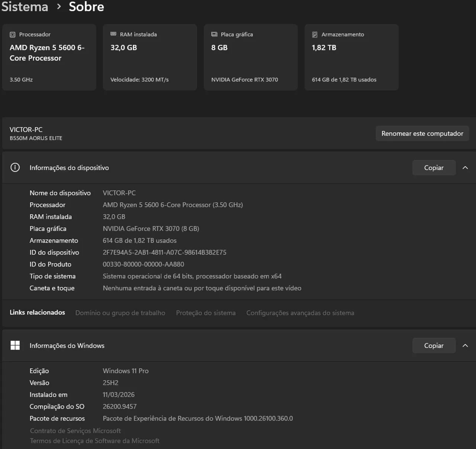The image size is (476, 449).
Task: Click the Informações do dispositivo header title
Action: pos(69,168)
